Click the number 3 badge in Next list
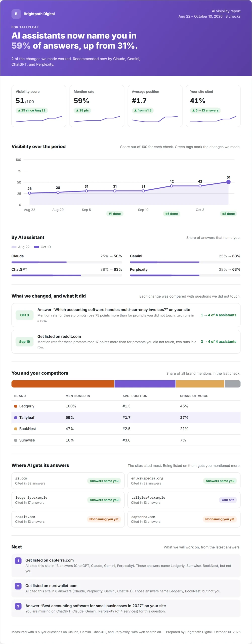Viewport: 252px width, 644px height. pyautogui.click(x=18, y=606)
